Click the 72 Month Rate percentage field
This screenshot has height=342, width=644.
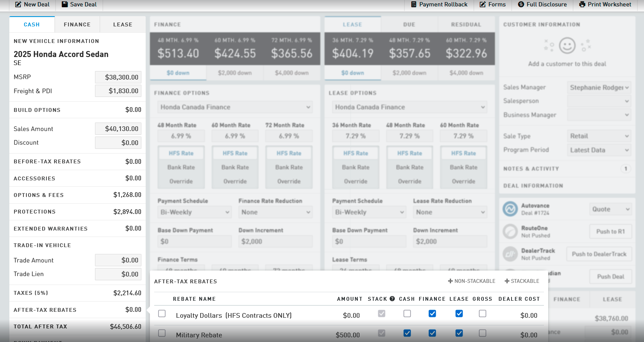point(289,136)
